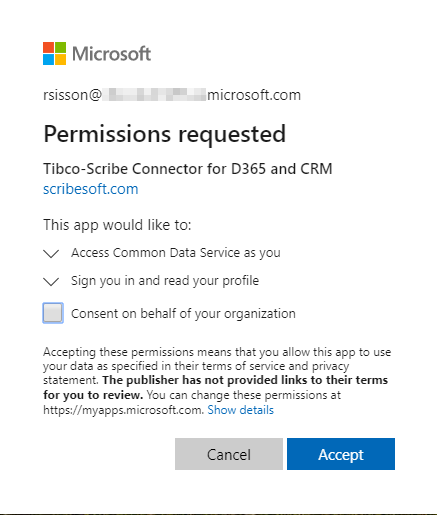Image resolution: width=437 pixels, height=515 pixels.
Task: Click "Access Common Data Service as you" text
Action: [x=176, y=253]
